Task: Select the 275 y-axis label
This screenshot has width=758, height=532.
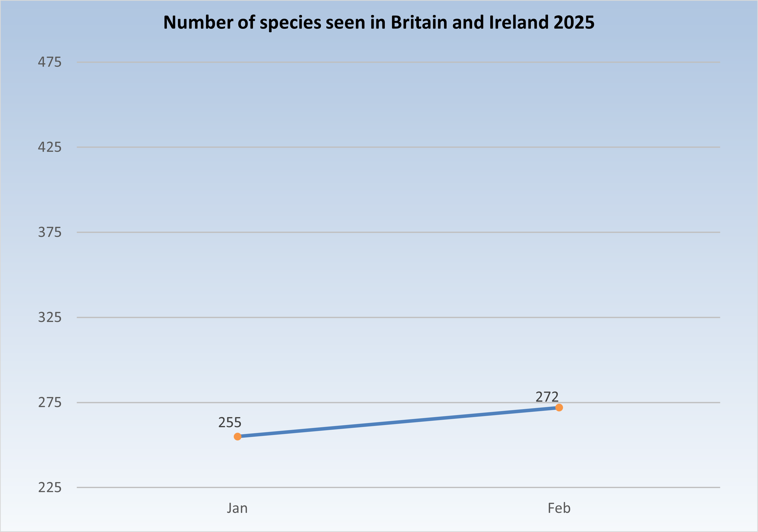Action: 50,403
